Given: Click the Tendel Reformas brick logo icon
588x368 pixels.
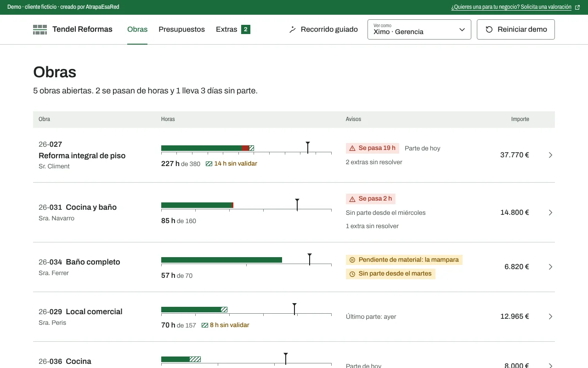Looking at the screenshot, I should click(40, 29).
